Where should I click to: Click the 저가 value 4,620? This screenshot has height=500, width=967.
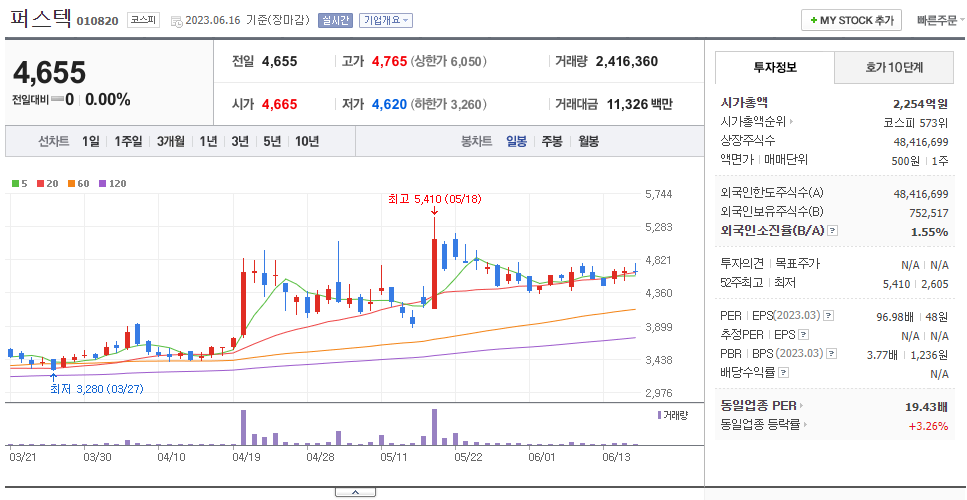coord(389,104)
